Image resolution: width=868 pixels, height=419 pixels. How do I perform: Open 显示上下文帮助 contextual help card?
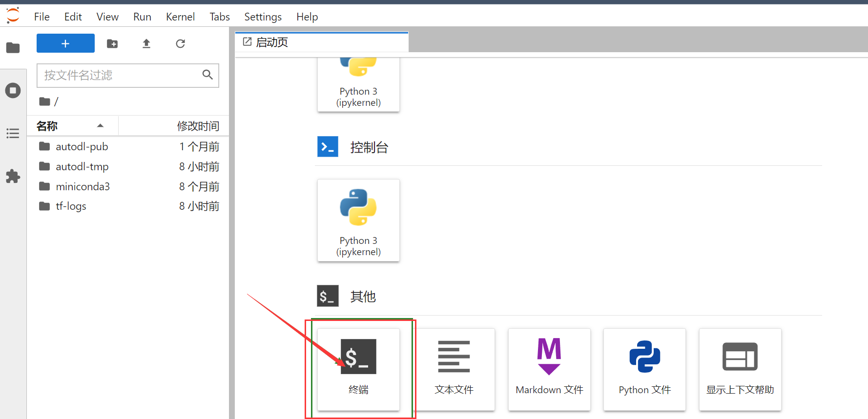[740, 369]
